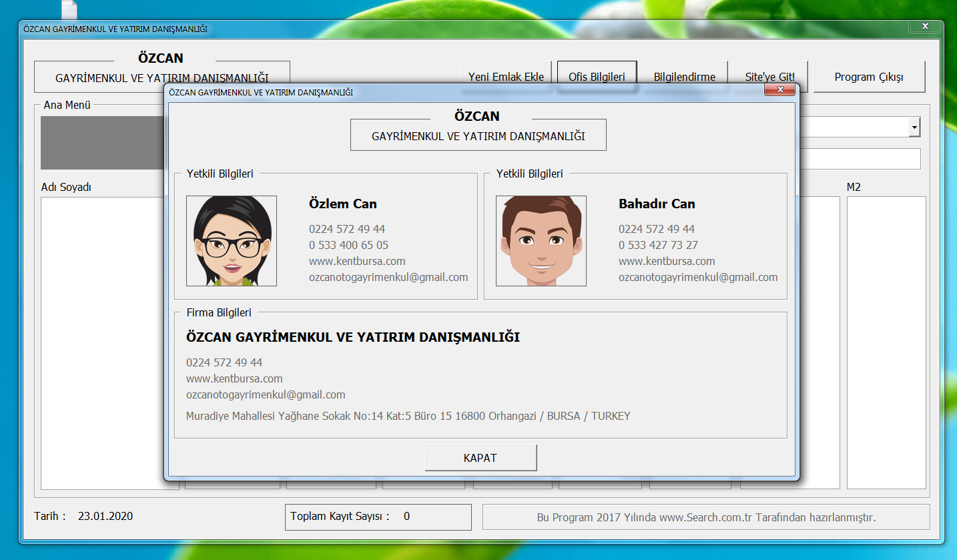957x560 pixels.
Task: Click Özlem Can's office phone 0224 572 49 44
Action: [x=347, y=229]
